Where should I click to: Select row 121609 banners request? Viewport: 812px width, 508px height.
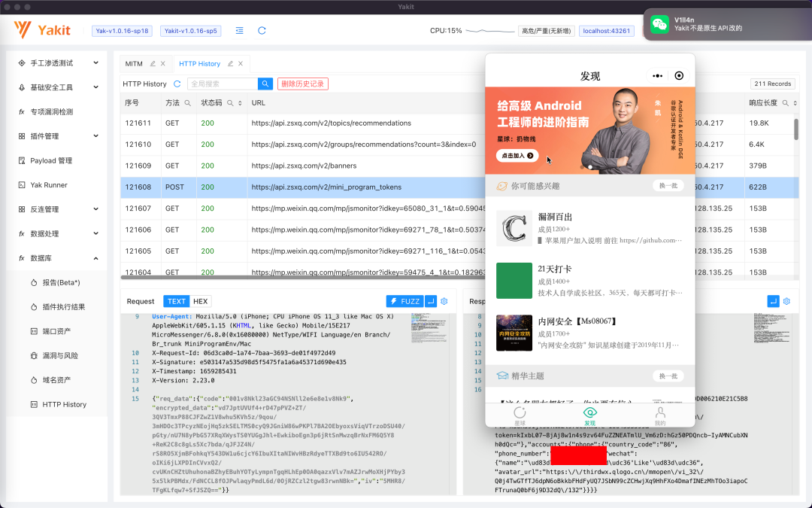[459, 166]
